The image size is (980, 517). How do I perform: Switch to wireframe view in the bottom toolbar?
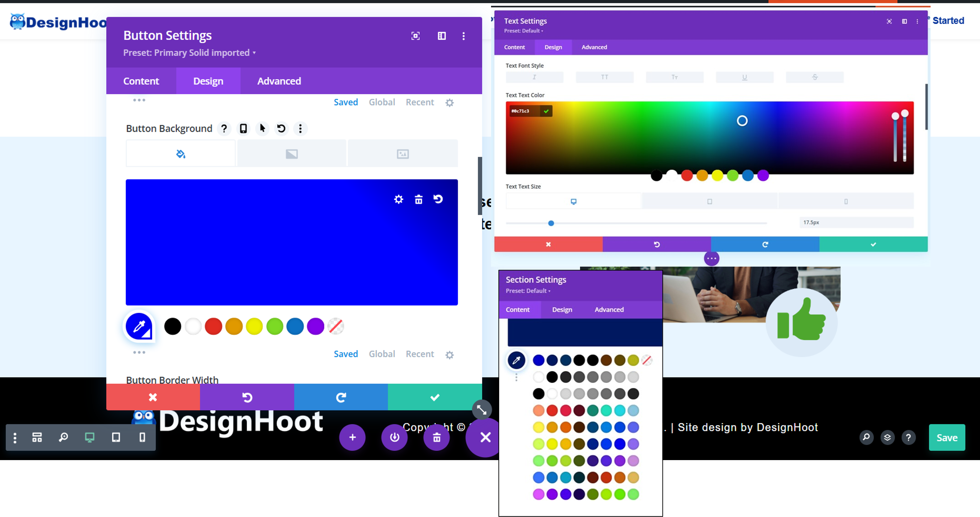point(37,437)
